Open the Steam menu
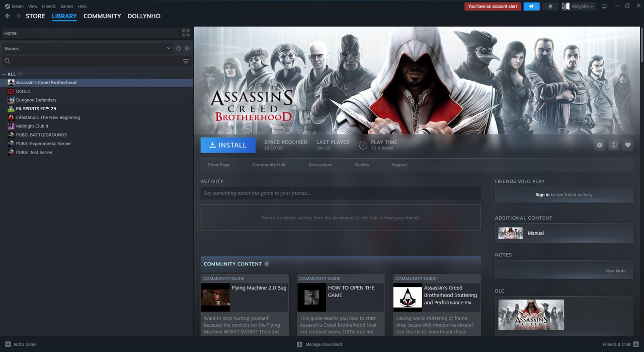Image resolution: width=644 pixels, height=352 pixels. click(18, 6)
